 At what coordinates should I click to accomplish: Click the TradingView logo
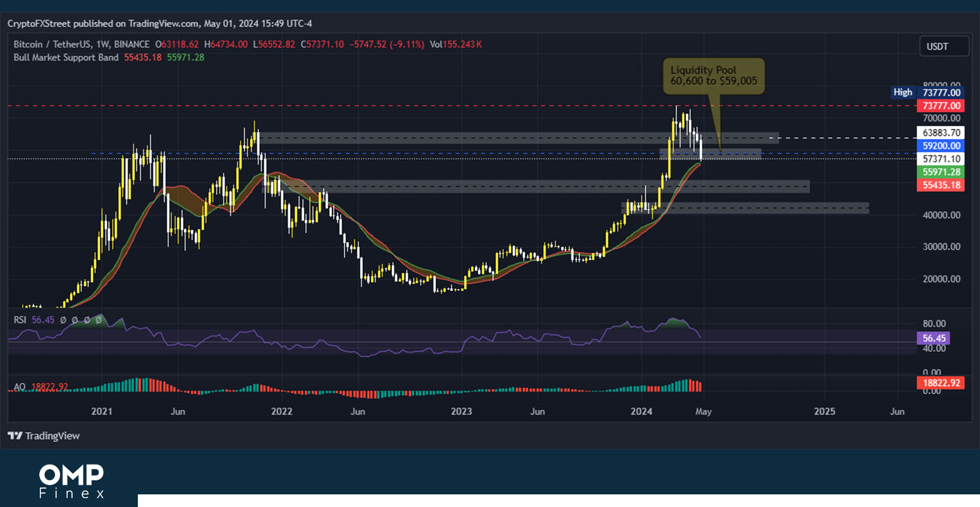pos(44,436)
